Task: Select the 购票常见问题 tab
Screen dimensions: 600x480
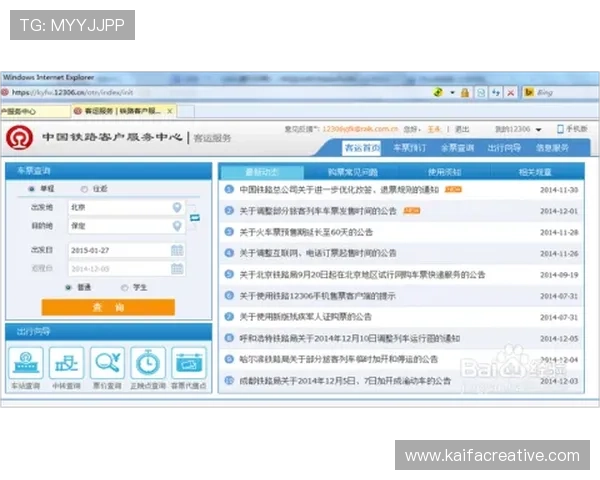Action: point(352,172)
